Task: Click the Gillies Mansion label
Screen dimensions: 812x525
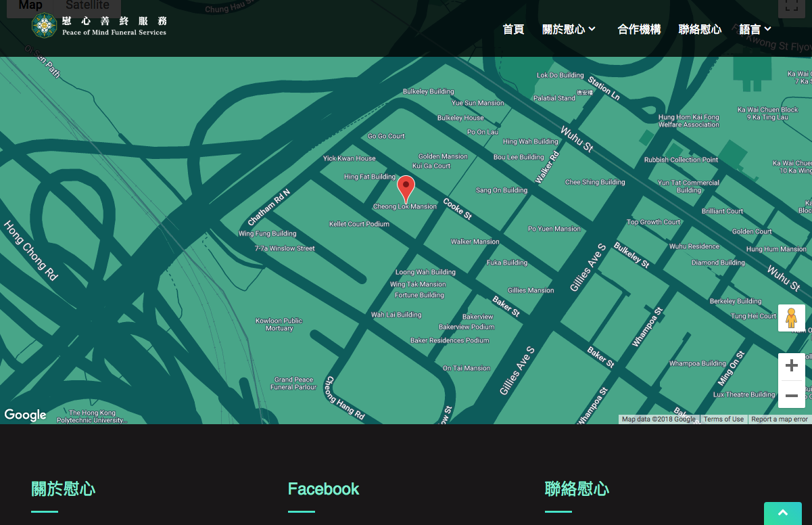Action: (531, 290)
